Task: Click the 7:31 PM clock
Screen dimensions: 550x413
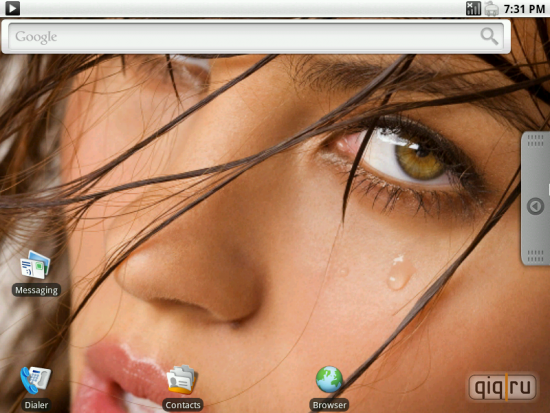Action: click(x=524, y=9)
